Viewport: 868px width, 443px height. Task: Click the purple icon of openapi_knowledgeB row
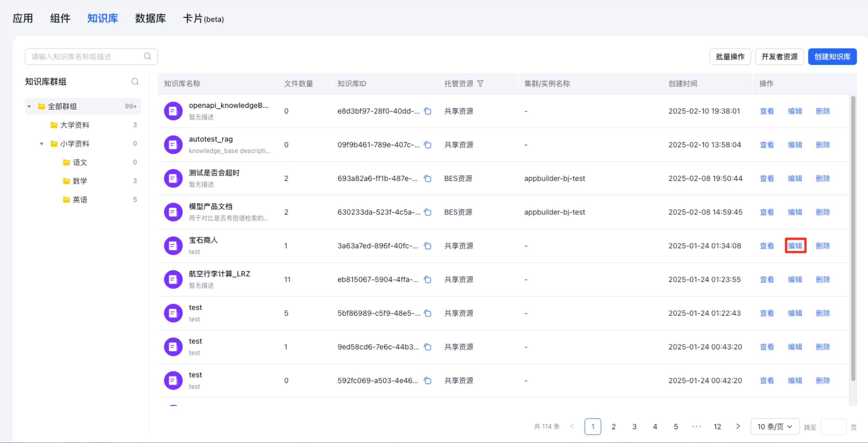[173, 111]
